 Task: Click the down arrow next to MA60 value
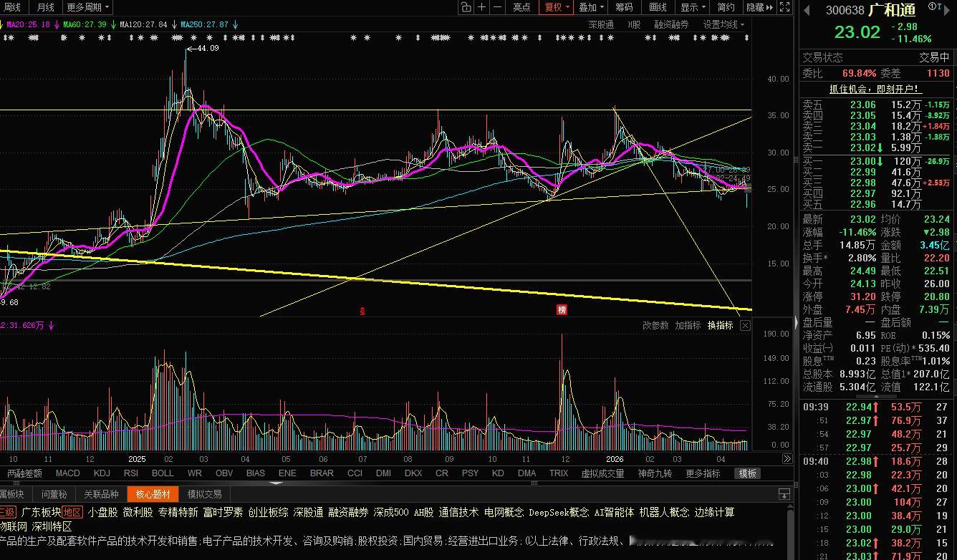click(x=113, y=24)
